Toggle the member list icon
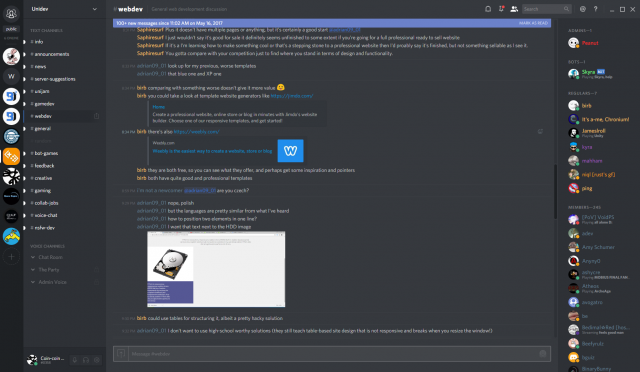This screenshot has width=640, height=372. (514, 9)
